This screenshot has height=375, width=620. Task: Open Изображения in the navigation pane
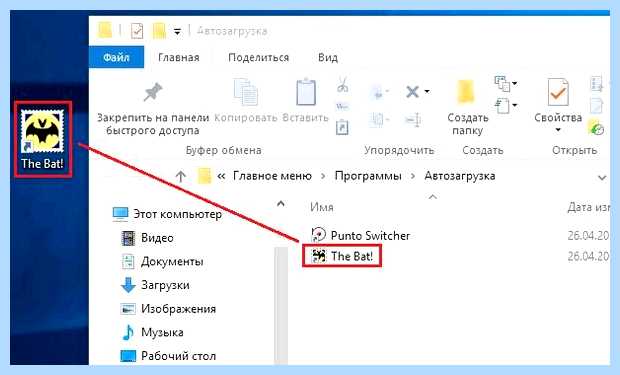coord(168,309)
